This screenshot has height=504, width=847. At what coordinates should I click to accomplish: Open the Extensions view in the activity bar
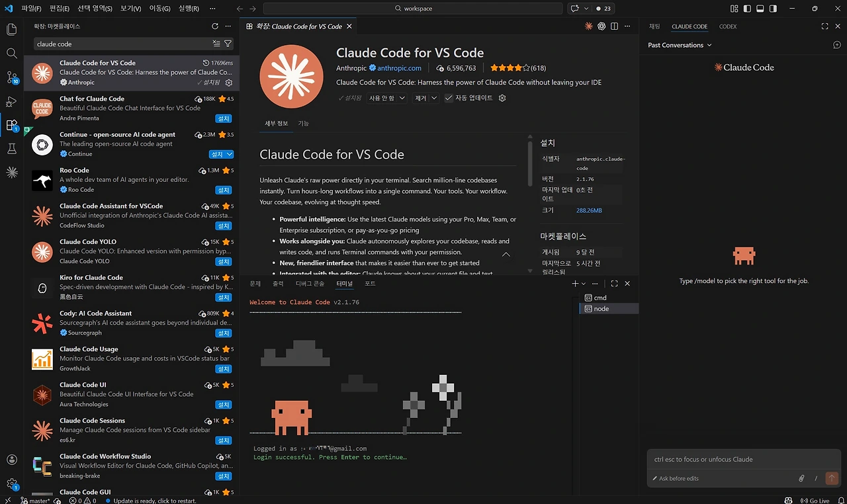pos(11,124)
